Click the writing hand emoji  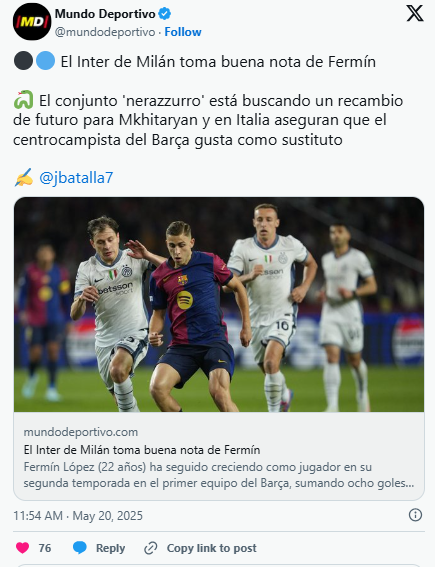click(24, 178)
